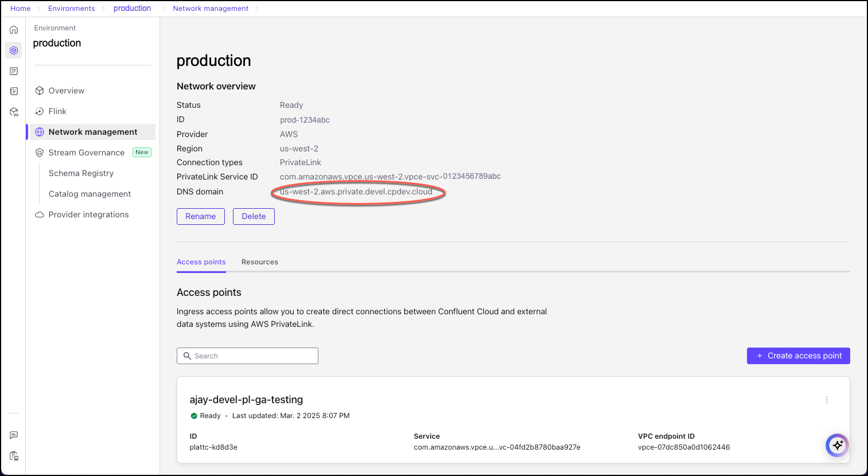Open the three-dot menu on ajay-devel-pl-ga-testing
The image size is (868, 476).
[827, 400]
